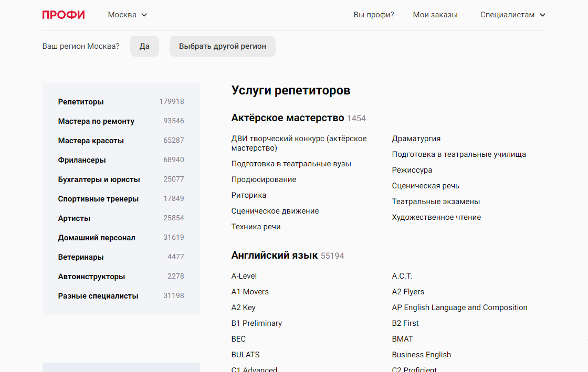Click A2 Key link
Screen dimensions: 588x372
pyautogui.click(x=243, y=307)
